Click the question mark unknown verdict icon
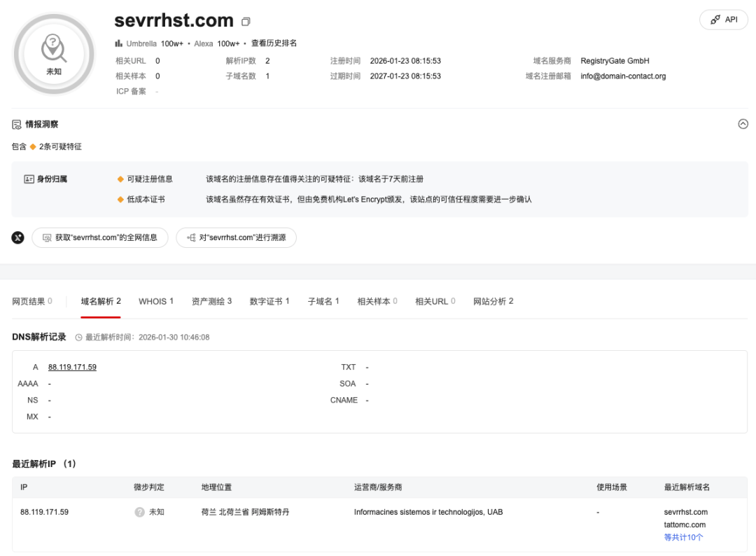The height and width of the screenshot is (556, 756). tap(139, 512)
